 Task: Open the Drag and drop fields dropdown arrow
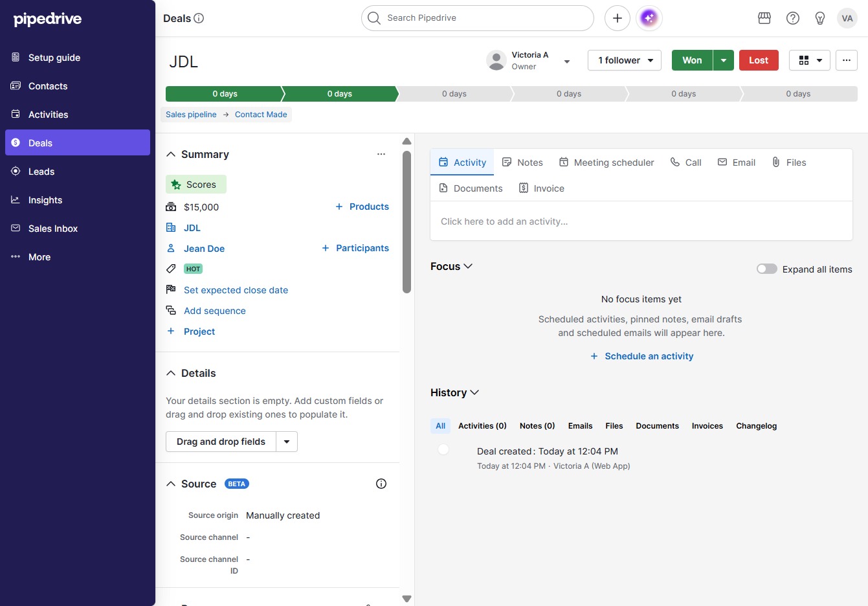[x=287, y=442]
